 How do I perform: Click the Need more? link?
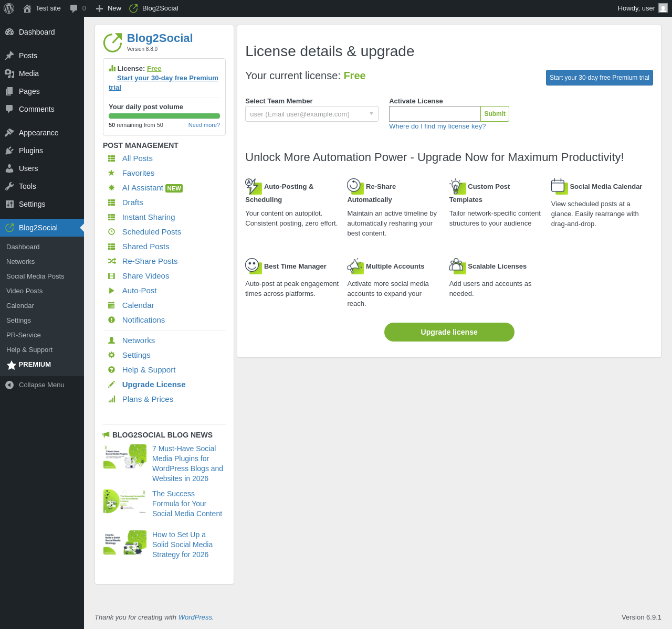click(204, 125)
